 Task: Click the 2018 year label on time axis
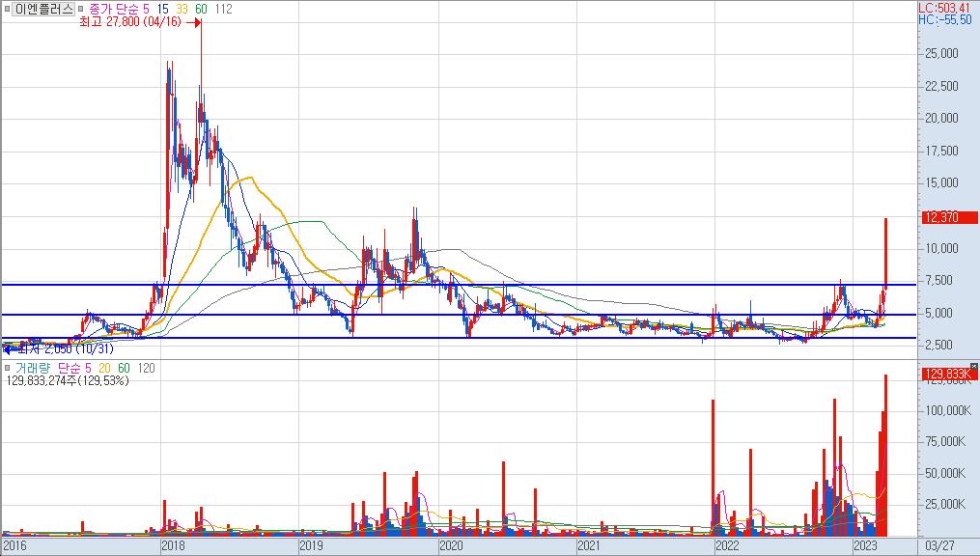[173, 545]
